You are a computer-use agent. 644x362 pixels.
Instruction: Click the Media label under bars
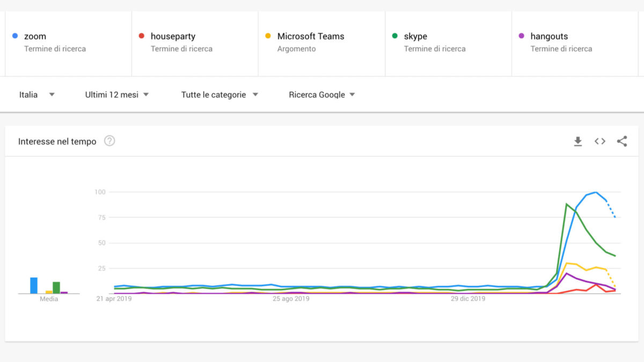[49, 299]
